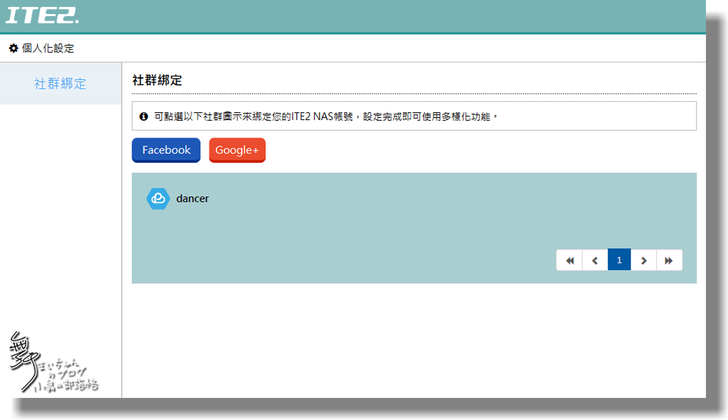Open the 個人化設定 heading text
Viewport: 728px width, 420px height.
(x=48, y=48)
